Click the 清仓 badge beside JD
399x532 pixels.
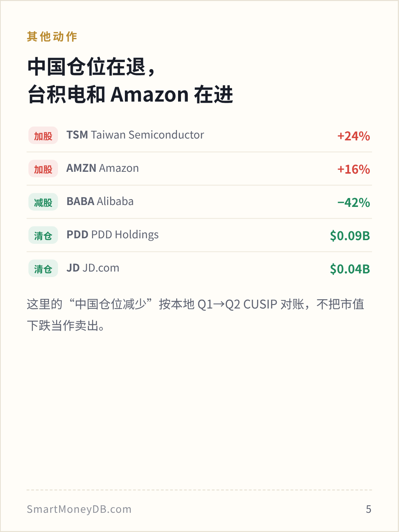(43, 269)
